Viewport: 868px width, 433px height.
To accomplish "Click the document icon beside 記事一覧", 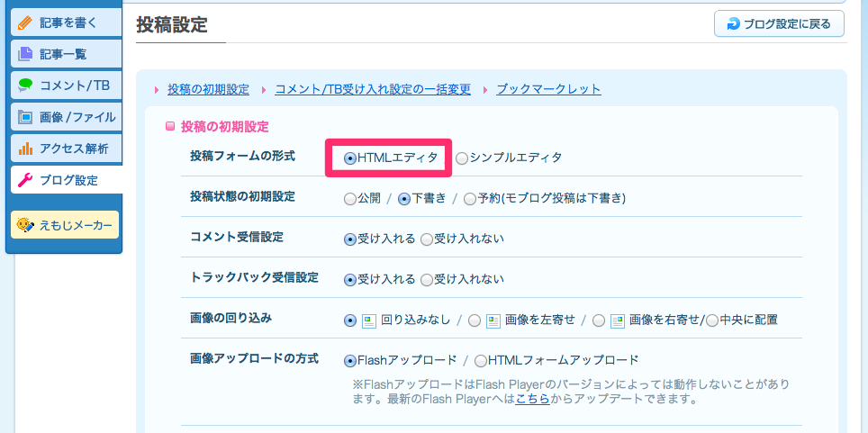I will 25,54.
